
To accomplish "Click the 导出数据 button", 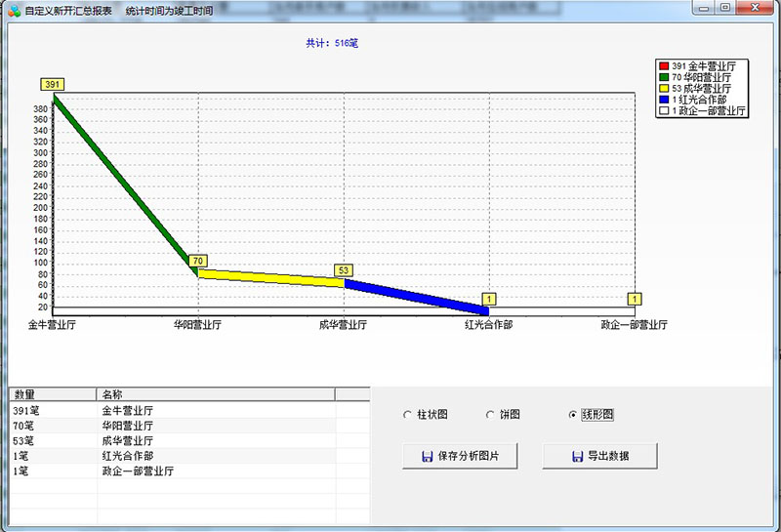I will tap(599, 456).
